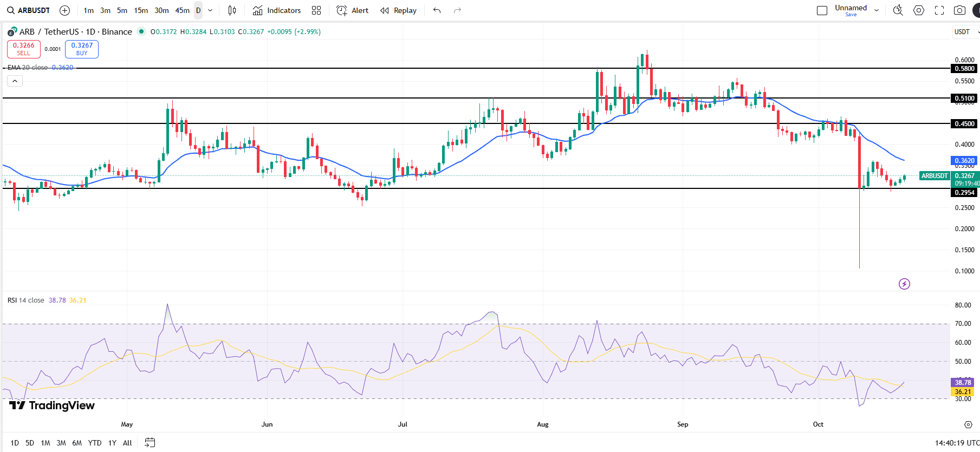Collapse the indicator legend chevron
Image resolution: width=980 pixels, height=452 pixels.
[x=15, y=81]
